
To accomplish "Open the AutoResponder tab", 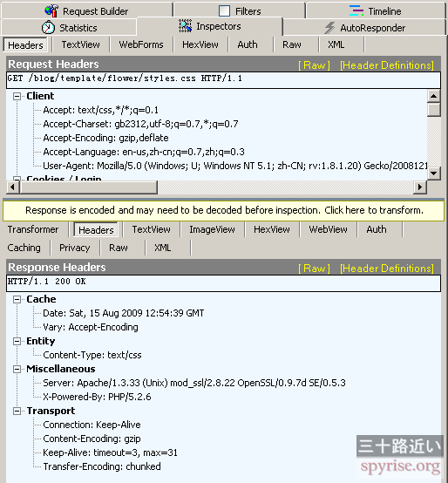I will (x=364, y=27).
